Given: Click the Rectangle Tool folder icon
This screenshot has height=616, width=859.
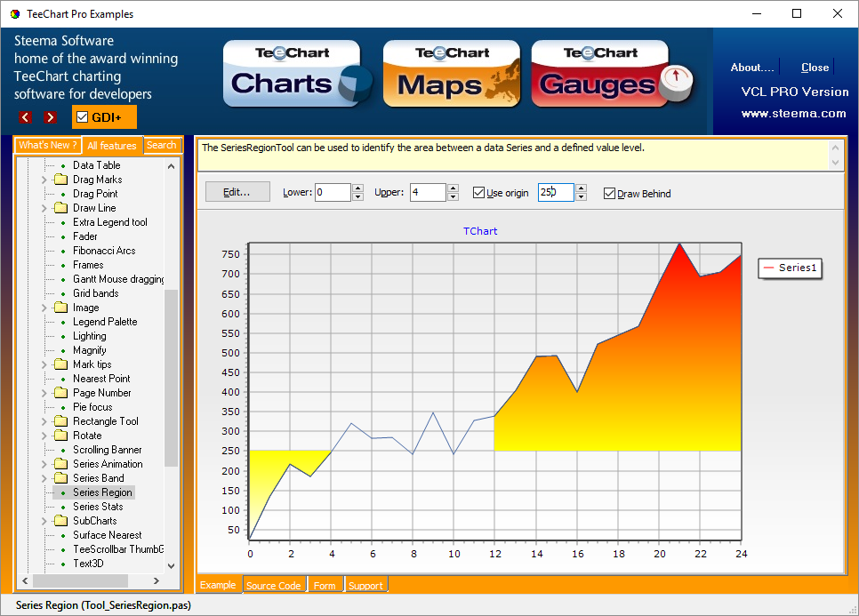Looking at the screenshot, I should (60, 421).
